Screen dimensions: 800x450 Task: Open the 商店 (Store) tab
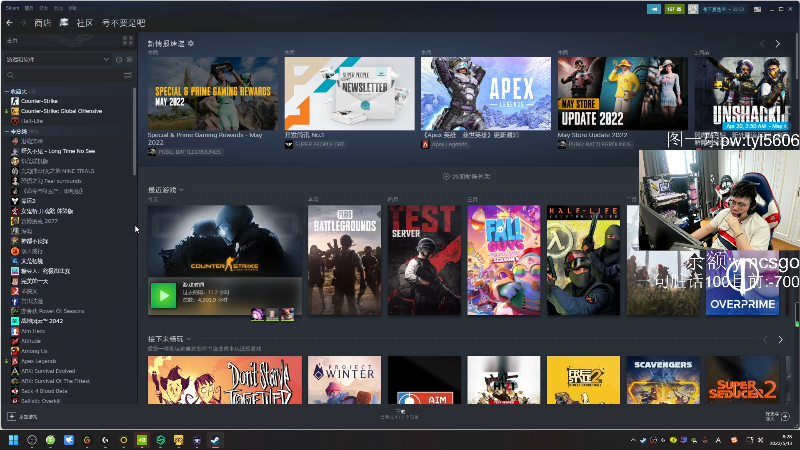(x=42, y=23)
